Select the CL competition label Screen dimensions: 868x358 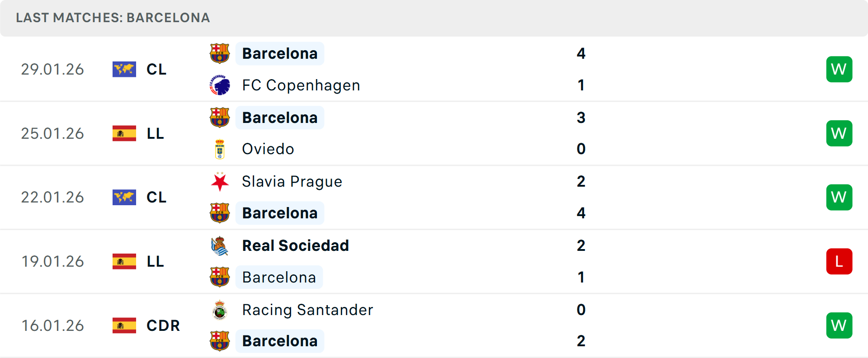tap(156, 69)
